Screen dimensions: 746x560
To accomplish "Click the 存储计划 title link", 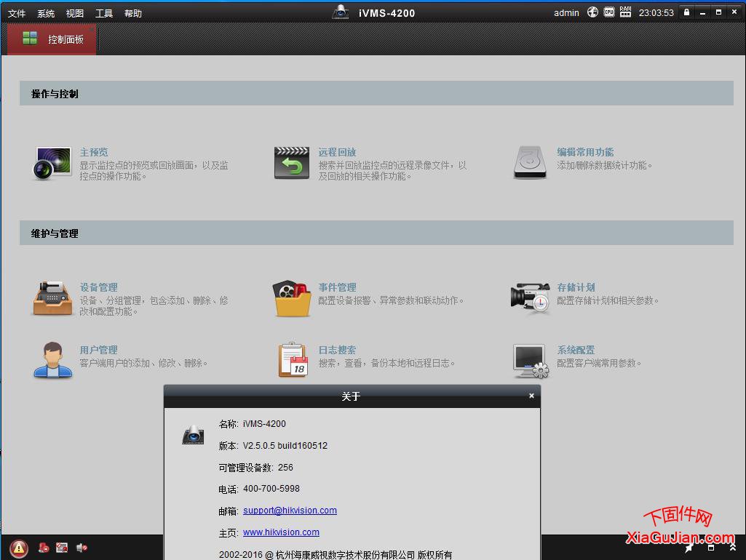I will click(x=576, y=287).
